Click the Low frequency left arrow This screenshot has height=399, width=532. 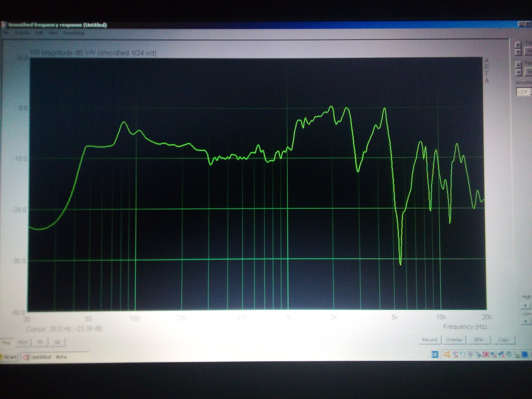pos(526,321)
